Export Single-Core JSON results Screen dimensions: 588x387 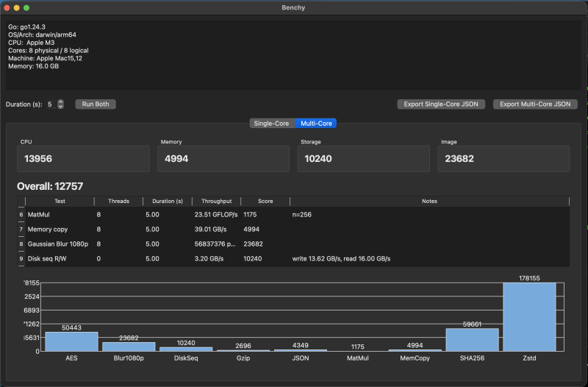tap(440, 104)
